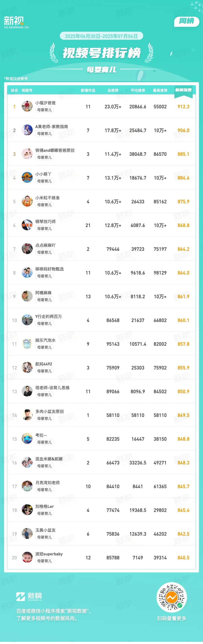Click 娱乐汽泡水 cup avatar
The width and height of the screenshot is (203, 644).
27,344
